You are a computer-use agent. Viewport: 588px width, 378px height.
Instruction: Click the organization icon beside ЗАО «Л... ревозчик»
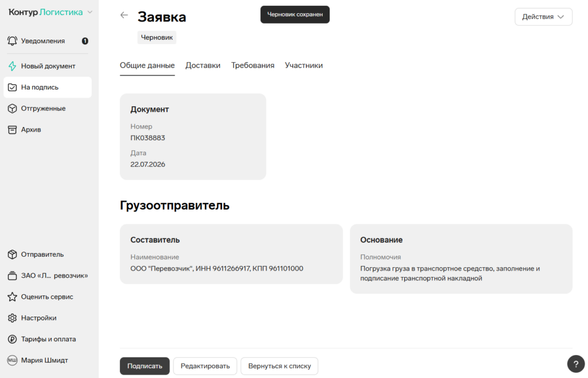(13, 276)
